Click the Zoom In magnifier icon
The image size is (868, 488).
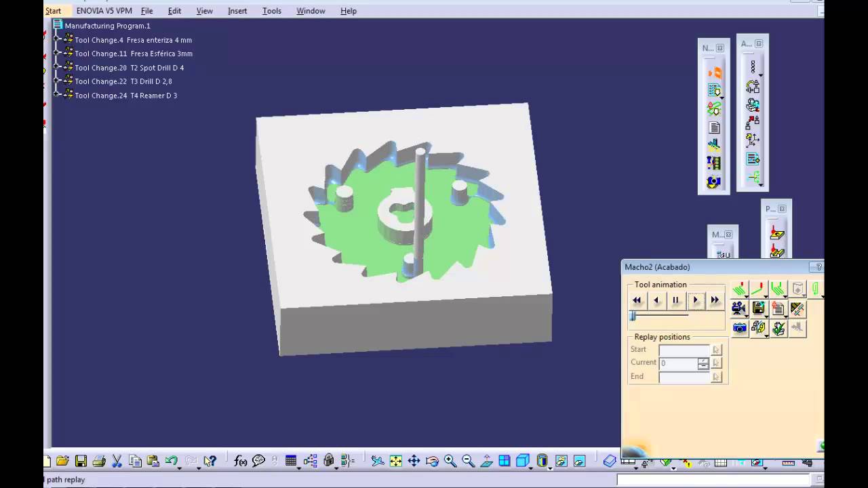pyautogui.click(x=450, y=461)
